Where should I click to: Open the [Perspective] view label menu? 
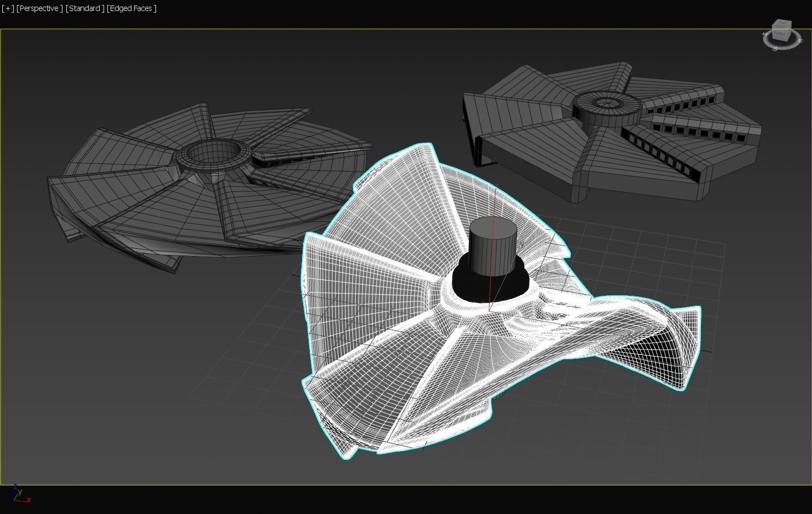click(x=39, y=8)
